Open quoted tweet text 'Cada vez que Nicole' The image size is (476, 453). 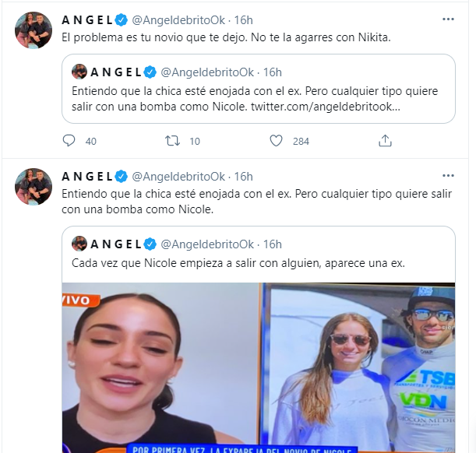click(238, 263)
